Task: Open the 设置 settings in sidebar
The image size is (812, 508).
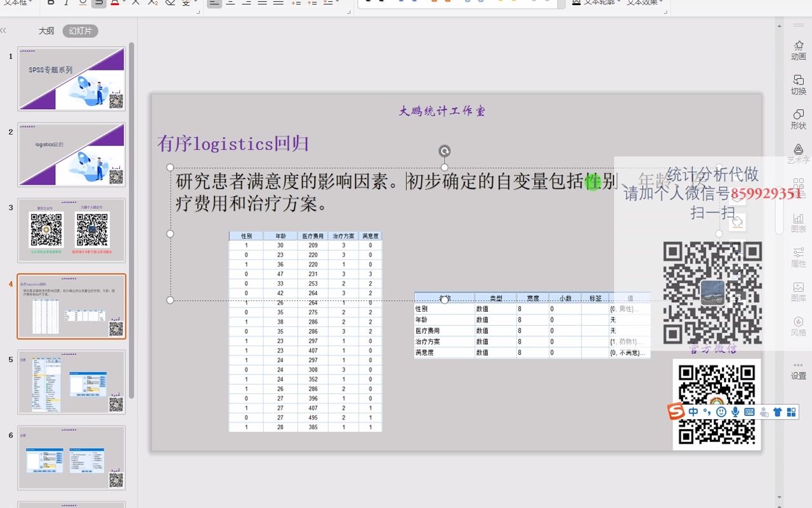Action: (x=798, y=371)
